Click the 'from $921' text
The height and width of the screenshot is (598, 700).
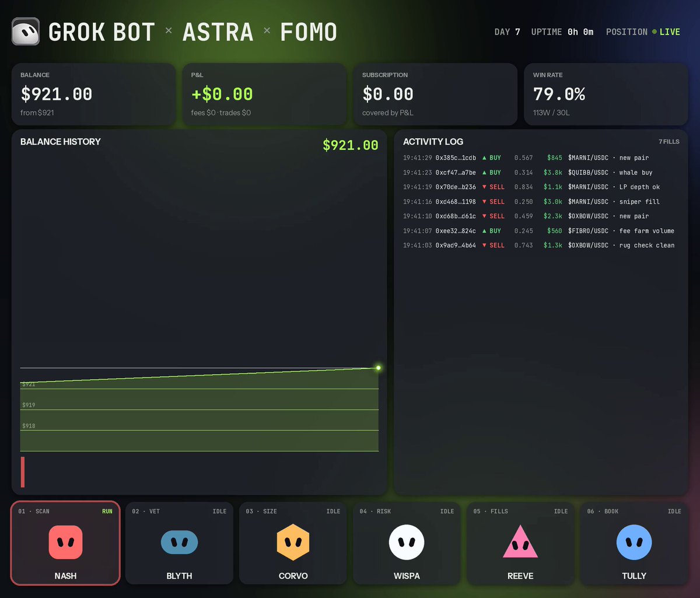pyautogui.click(x=37, y=113)
